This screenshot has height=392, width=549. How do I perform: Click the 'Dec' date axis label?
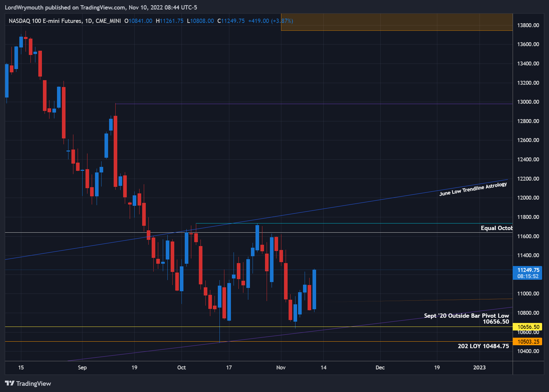380,367
